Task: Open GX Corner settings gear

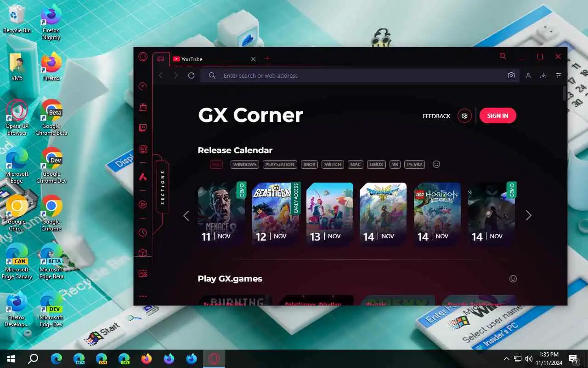Action: [464, 115]
